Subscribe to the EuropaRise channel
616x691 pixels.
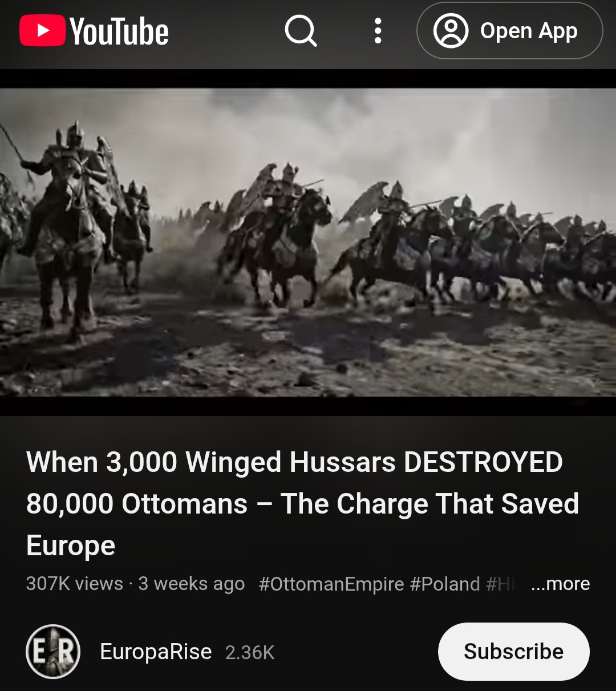513,651
